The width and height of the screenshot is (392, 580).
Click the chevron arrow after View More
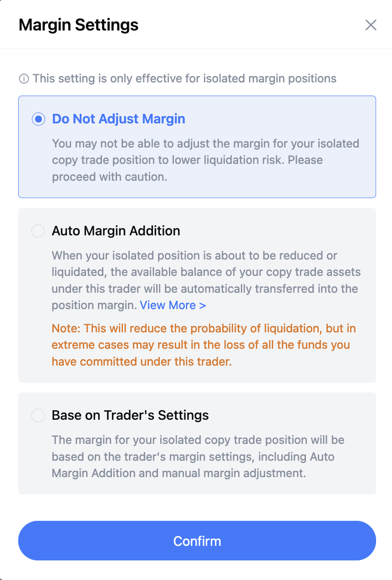coord(203,305)
